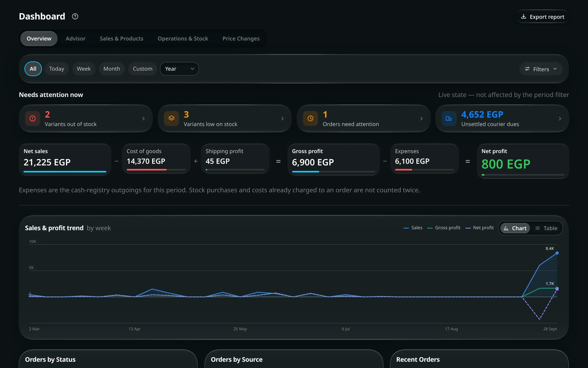This screenshot has height=368, width=588.
Task: Open Variants low on stock card arrow
Action: (283, 118)
